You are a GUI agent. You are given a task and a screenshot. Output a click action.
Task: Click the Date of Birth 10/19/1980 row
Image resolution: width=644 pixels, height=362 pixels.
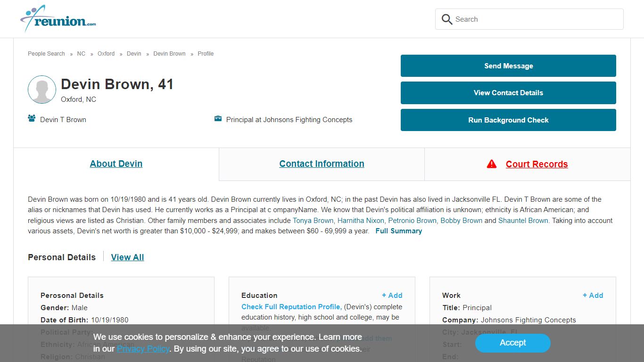(x=84, y=320)
